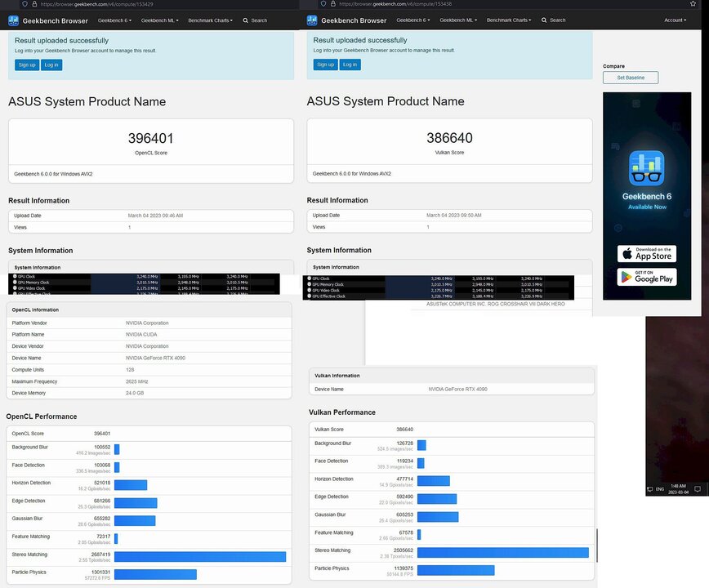Viewport: 709px width, 588px height.
Task: Select Search in the right window navbar
Action: click(553, 20)
